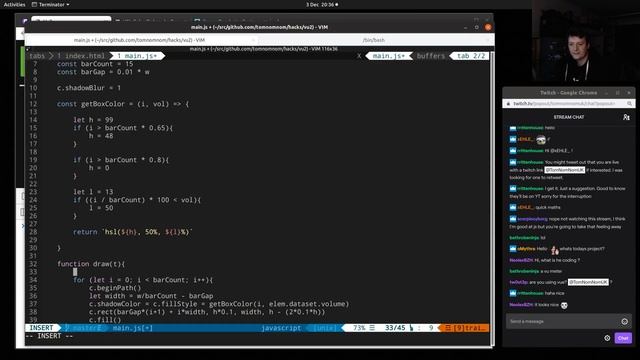This screenshot has height=360, width=640.
Task: Click the 'c.rect(barGap*(i+1)' line
Action: [207, 312]
